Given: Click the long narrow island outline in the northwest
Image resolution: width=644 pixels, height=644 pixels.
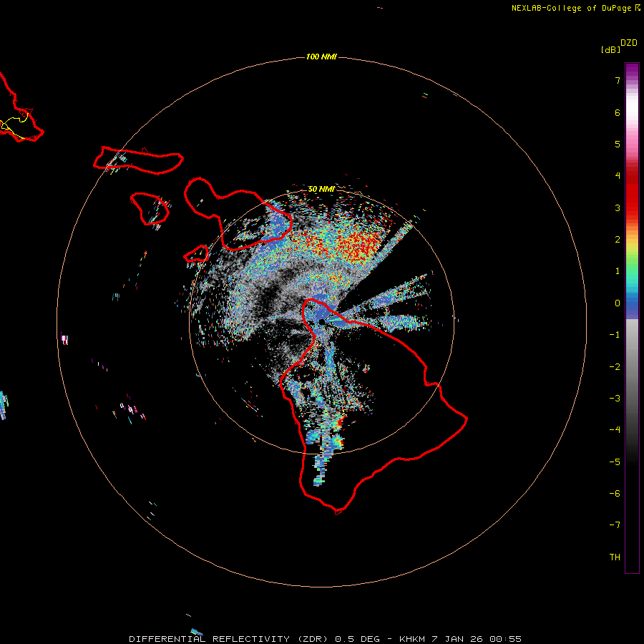Looking at the screenshot, I should click(138, 160).
